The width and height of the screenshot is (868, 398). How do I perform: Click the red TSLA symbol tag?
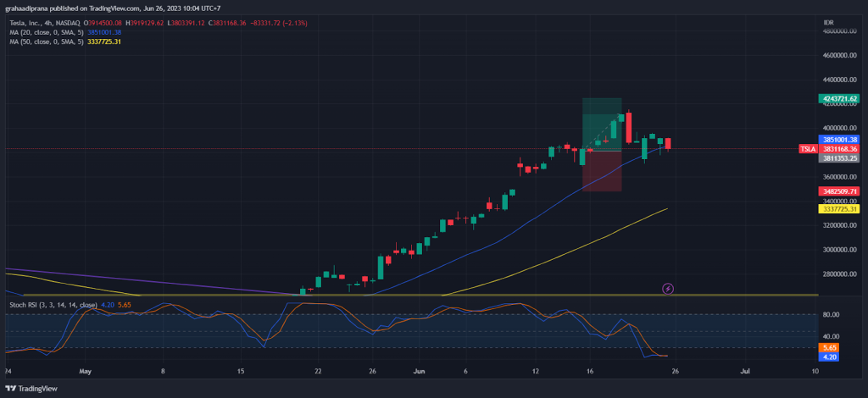tap(808, 149)
